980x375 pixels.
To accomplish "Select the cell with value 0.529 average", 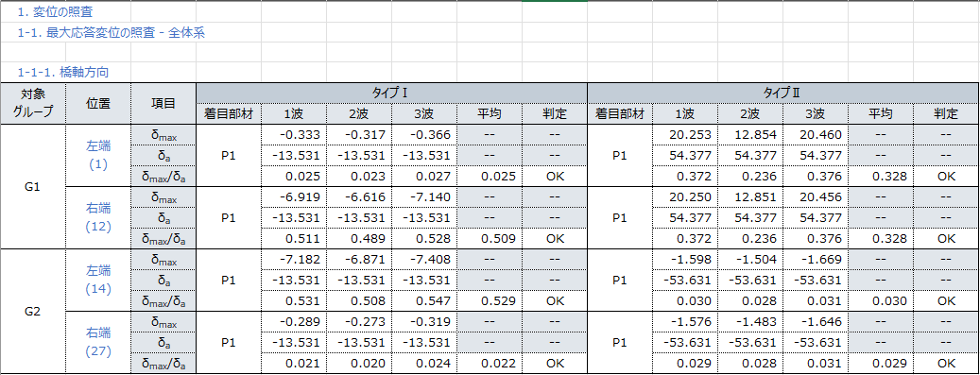I will (490, 300).
